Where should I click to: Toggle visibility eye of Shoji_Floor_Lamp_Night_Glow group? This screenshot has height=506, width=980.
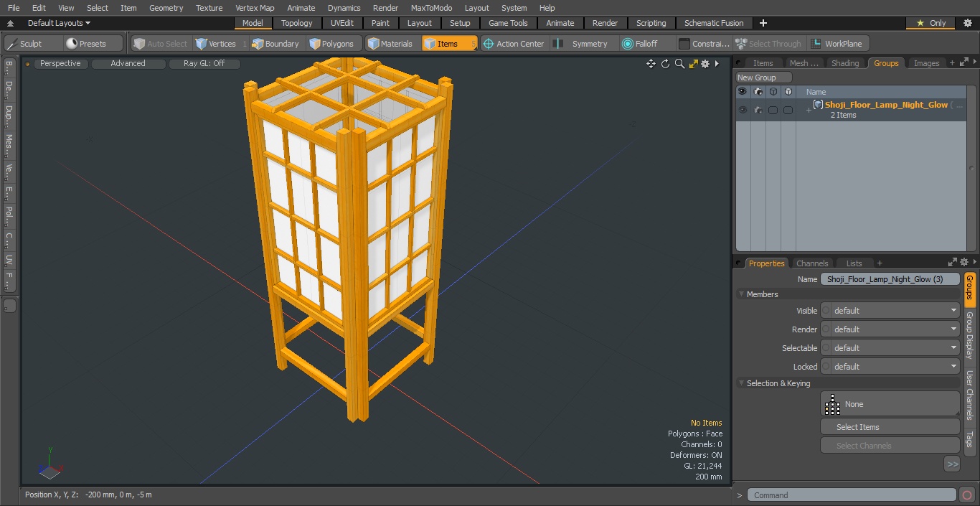pos(743,110)
